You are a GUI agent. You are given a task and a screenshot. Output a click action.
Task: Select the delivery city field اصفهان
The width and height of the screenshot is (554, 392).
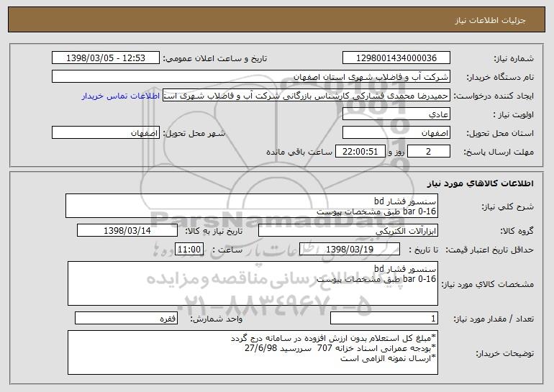coord(106,132)
